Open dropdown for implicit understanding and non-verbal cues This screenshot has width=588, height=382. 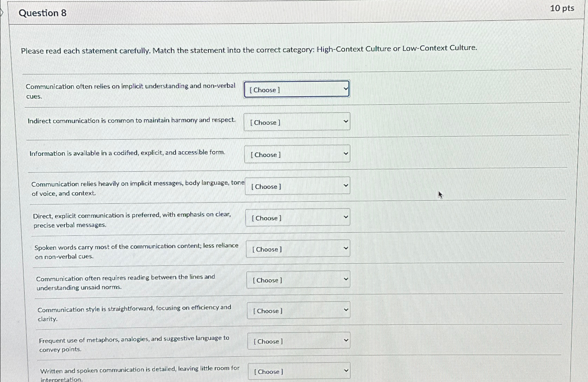(x=297, y=89)
